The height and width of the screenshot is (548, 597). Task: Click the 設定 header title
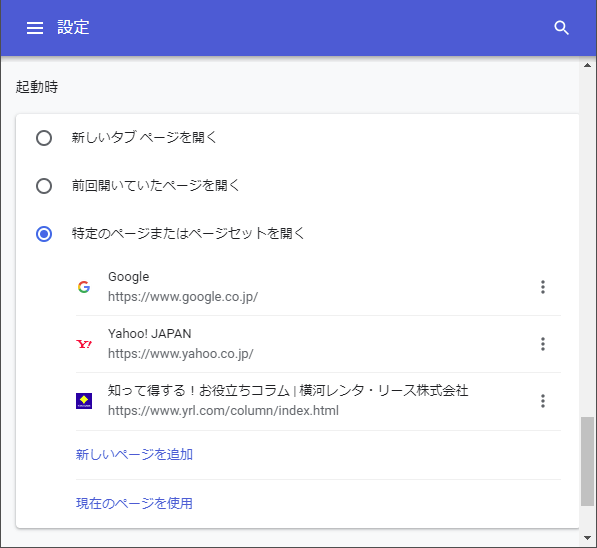(73, 27)
